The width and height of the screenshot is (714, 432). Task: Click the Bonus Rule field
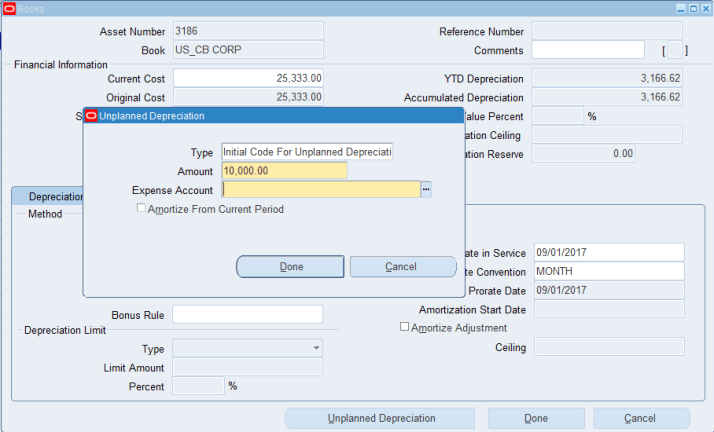pos(247,315)
